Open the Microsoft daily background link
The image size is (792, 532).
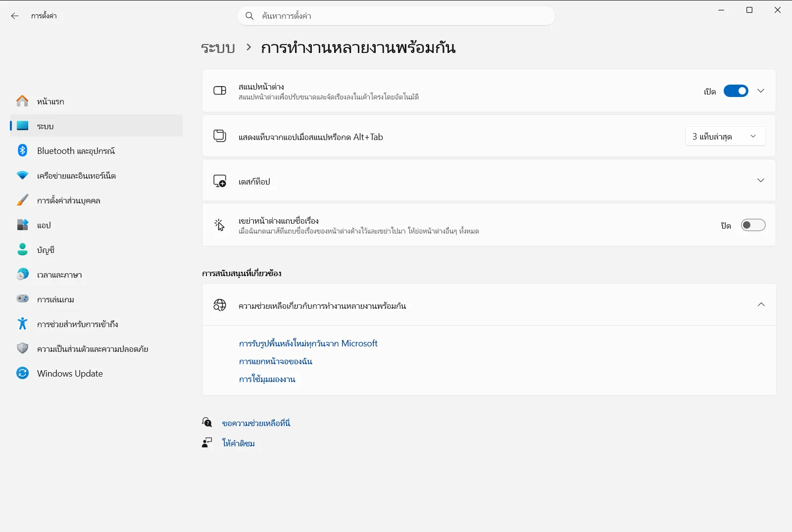308,343
